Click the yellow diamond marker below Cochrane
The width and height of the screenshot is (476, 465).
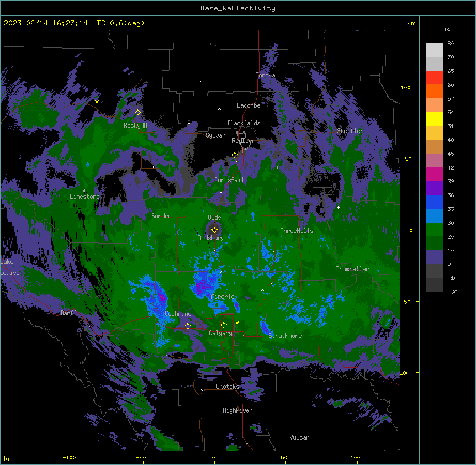coord(188,326)
